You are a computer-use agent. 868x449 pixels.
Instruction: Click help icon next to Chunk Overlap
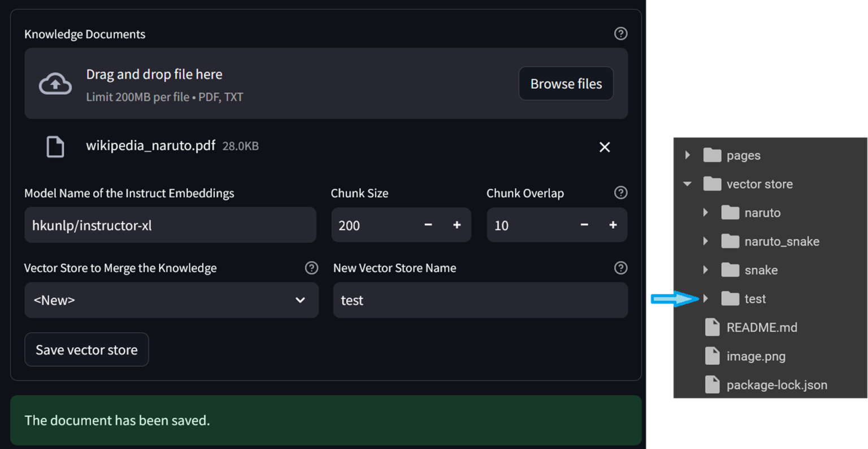[x=620, y=193]
